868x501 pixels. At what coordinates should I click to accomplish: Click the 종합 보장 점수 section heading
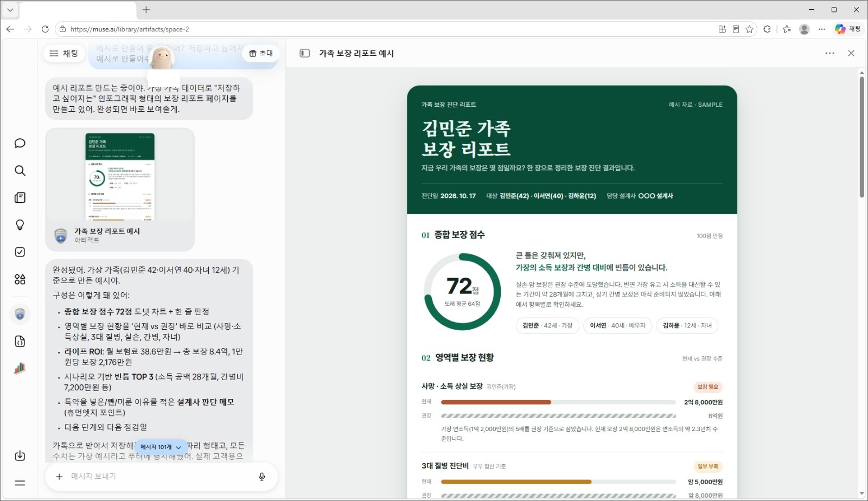tap(459, 235)
